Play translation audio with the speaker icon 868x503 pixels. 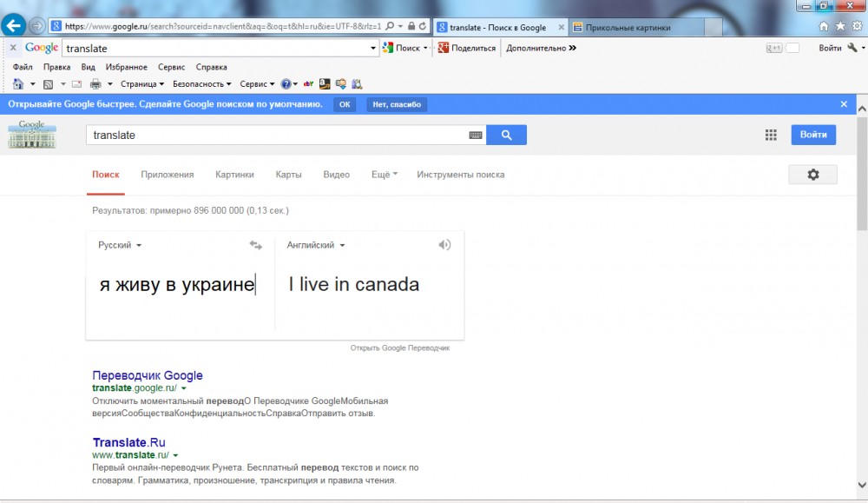(x=444, y=245)
